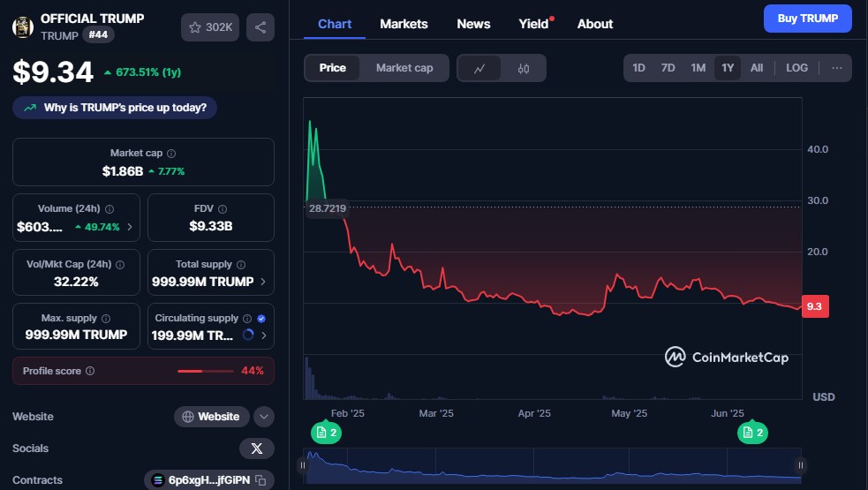Expand Total supply details chevron
This screenshot has height=490, width=868.
262,282
